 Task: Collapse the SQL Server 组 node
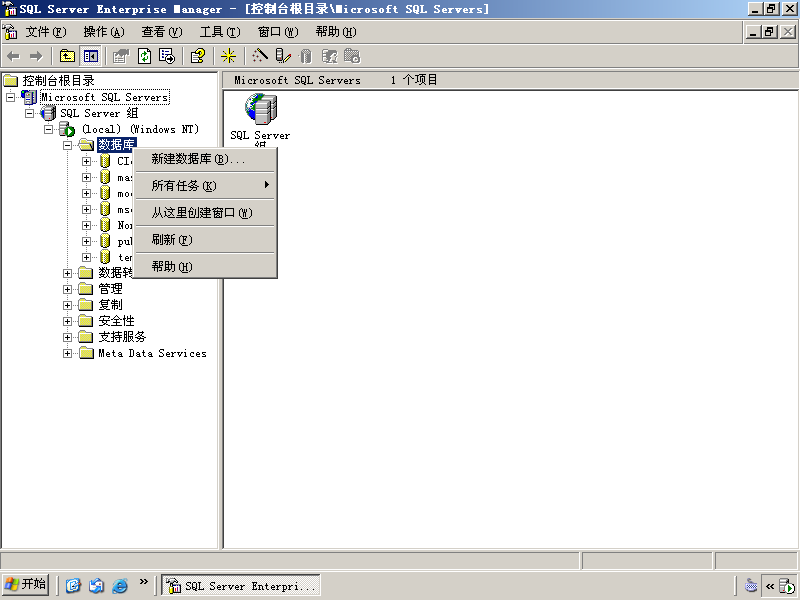point(30,113)
